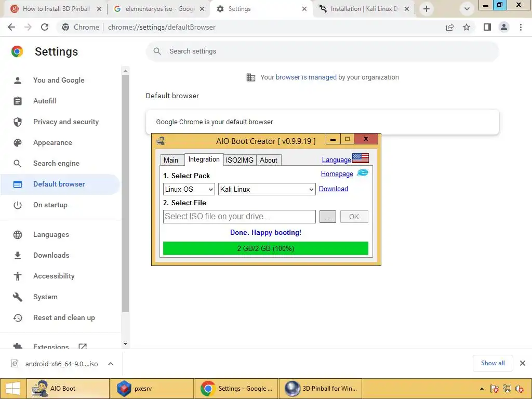
Task: Click the On startup power icon
Action: pos(18,205)
